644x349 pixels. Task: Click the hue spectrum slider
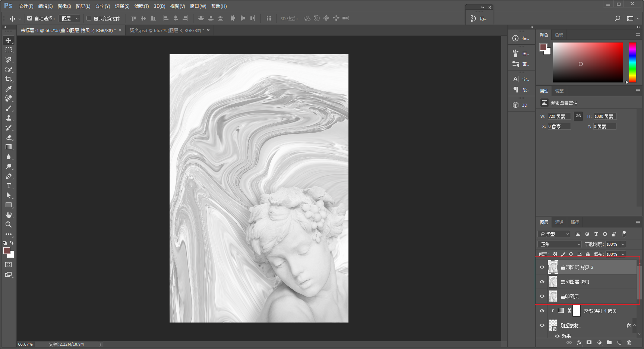click(633, 62)
